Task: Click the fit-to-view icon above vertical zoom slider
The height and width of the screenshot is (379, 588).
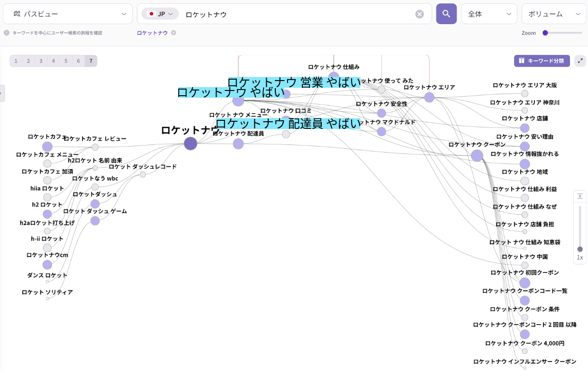Action: (580, 196)
